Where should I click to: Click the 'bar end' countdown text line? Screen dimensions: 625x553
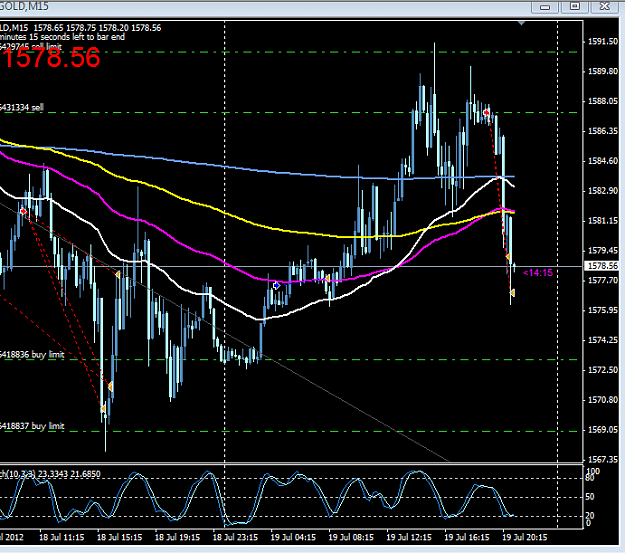click(x=63, y=37)
